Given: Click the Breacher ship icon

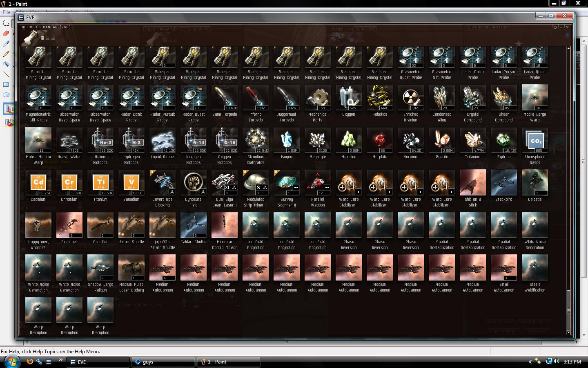Looking at the screenshot, I should (69, 226).
